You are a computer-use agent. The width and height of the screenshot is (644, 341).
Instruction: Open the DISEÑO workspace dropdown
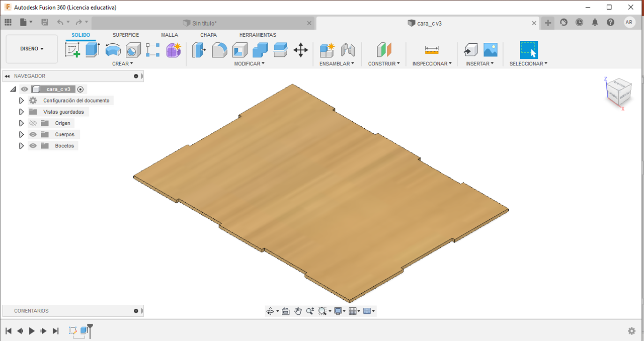pyautogui.click(x=32, y=49)
